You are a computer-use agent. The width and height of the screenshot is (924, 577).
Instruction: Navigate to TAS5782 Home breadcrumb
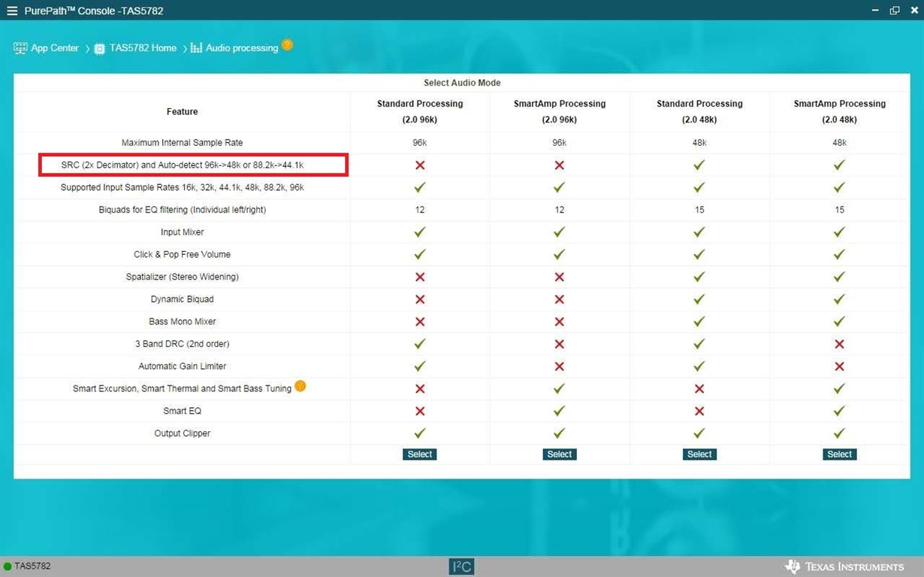[143, 48]
